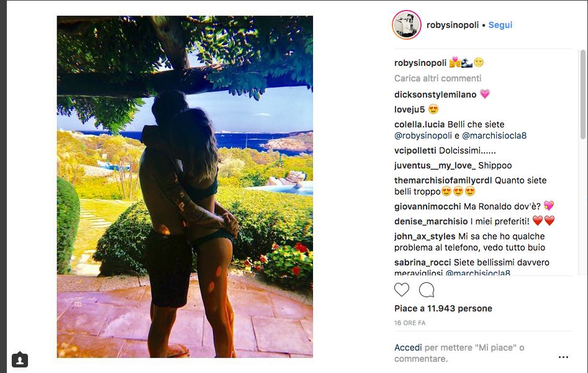Open the three-dots more options menu

[563, 357]
